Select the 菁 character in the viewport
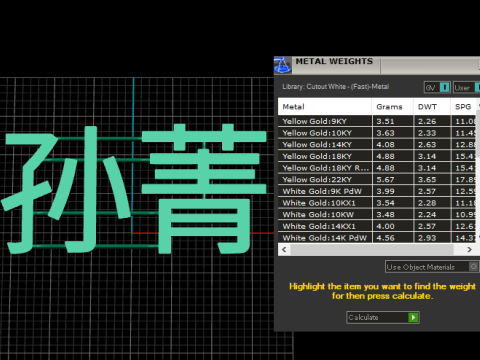The image size is (480, 360). coord(204,189)
